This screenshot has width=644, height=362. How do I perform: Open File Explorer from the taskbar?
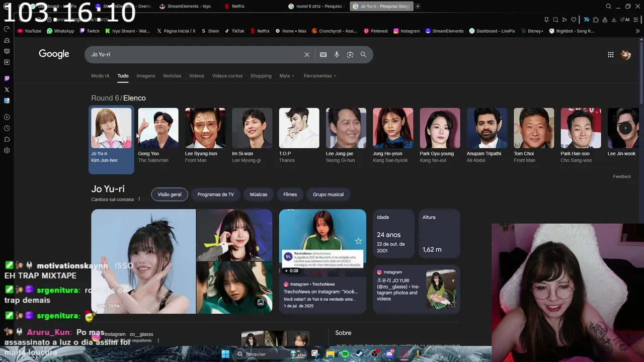(x=330, y=354)
